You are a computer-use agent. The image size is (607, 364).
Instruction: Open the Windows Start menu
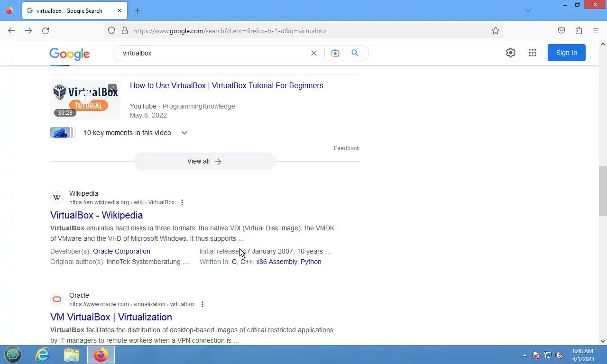point(13,355)
